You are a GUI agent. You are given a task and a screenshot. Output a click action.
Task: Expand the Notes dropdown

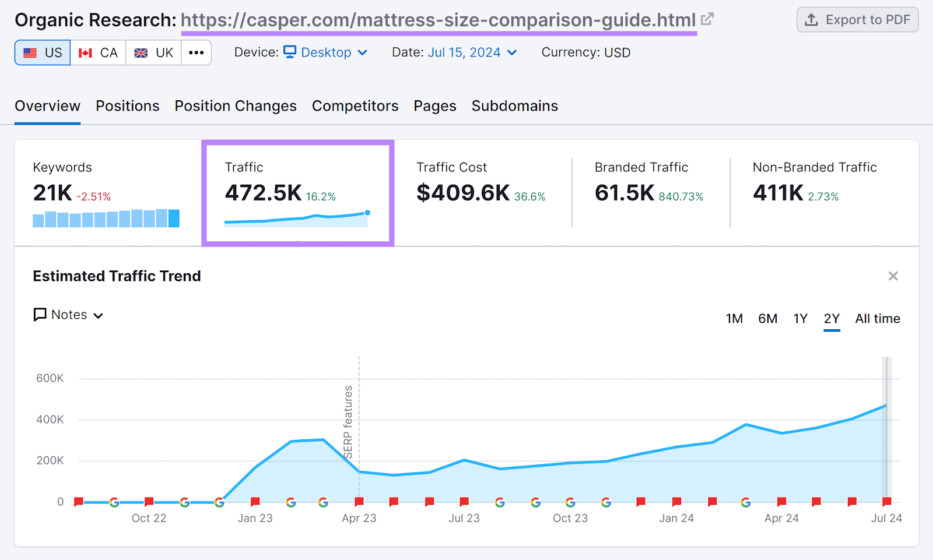pyautogui.click(x=69, y=315)
